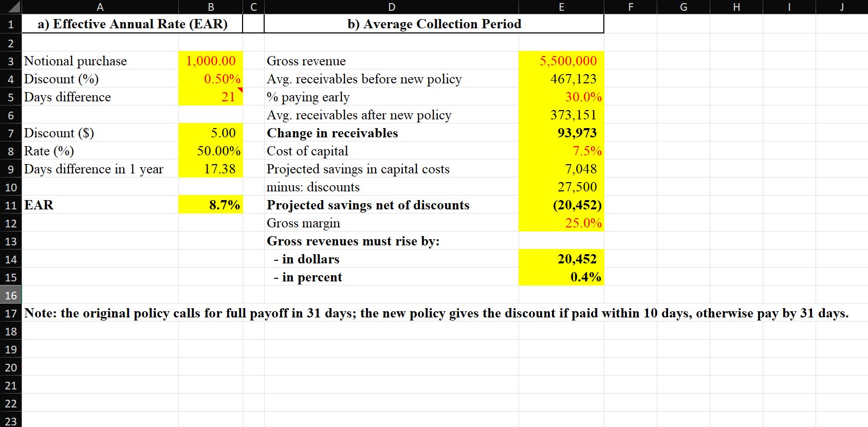The height and width of the screenshot is (427, 868).
Task: Select the 467,123 receivables value
Action: point(561,79)
